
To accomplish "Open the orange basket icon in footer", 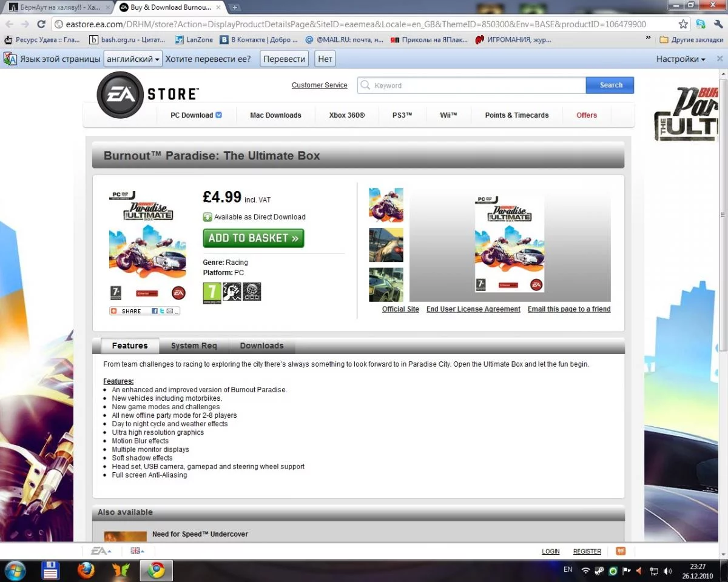I will (x=621, y=551).
